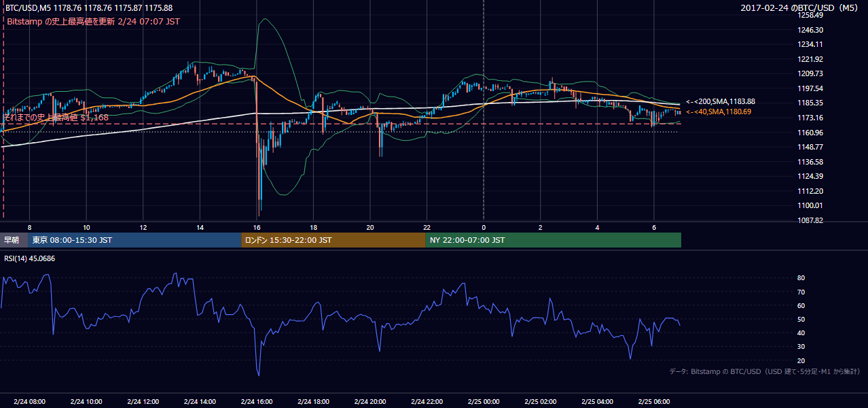The height and width of the screenshot is (408, 868).
Task: Click price axis value 1112.20
Action: click(x=810, y=191)
